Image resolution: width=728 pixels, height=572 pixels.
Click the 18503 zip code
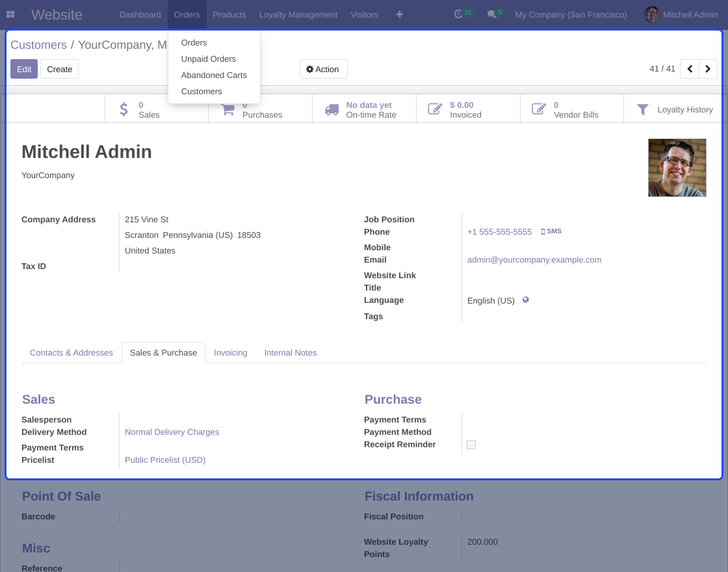[249, 235]
